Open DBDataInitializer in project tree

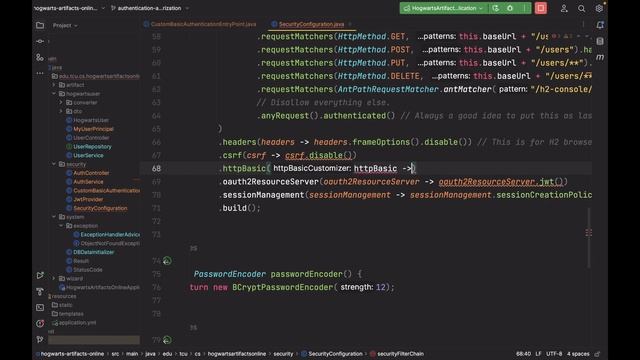click(x=93, y=252)
